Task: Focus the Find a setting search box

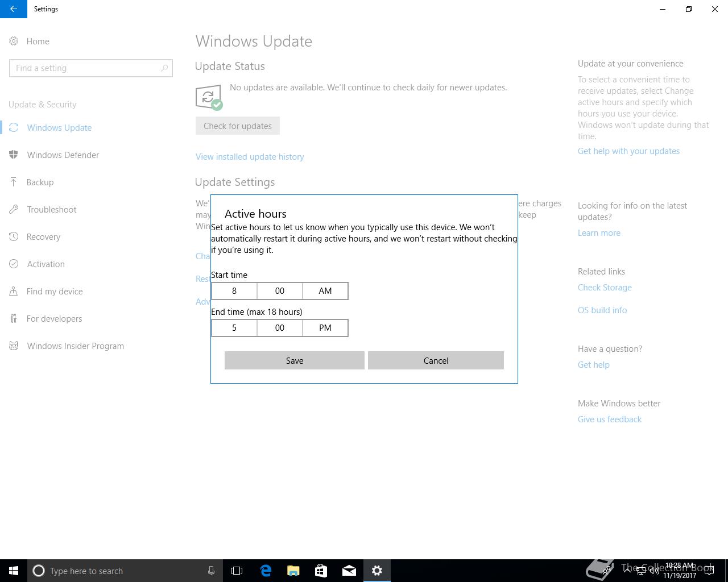Action: [x=91, y=68]
